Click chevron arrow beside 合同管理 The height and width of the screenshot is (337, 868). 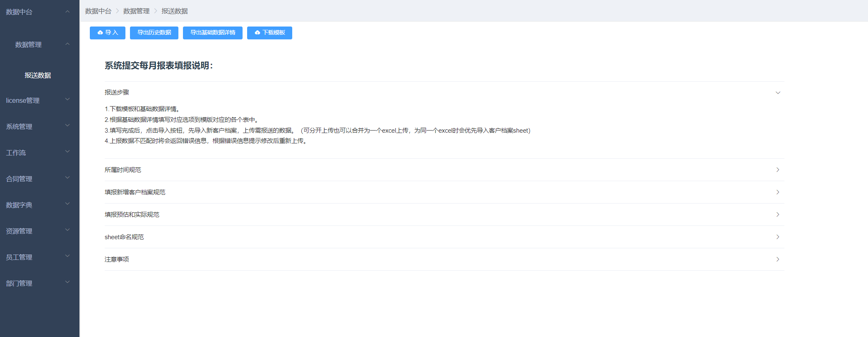point(67,177)
